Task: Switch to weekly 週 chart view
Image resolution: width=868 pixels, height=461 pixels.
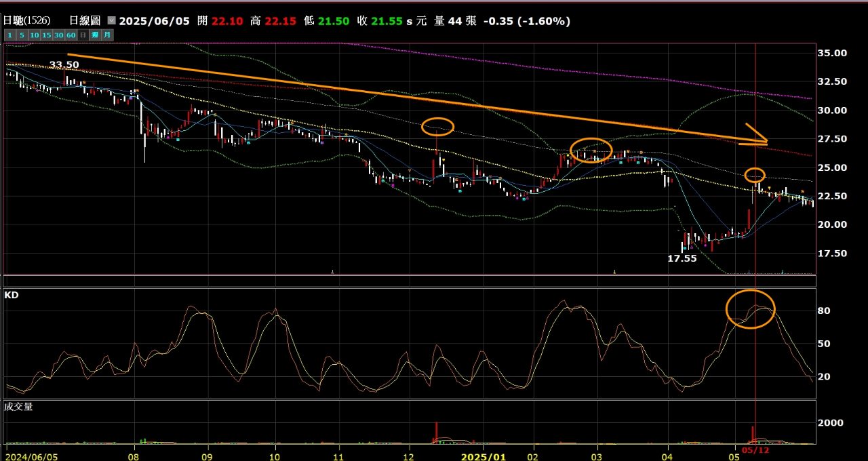Action: point(95,35)
